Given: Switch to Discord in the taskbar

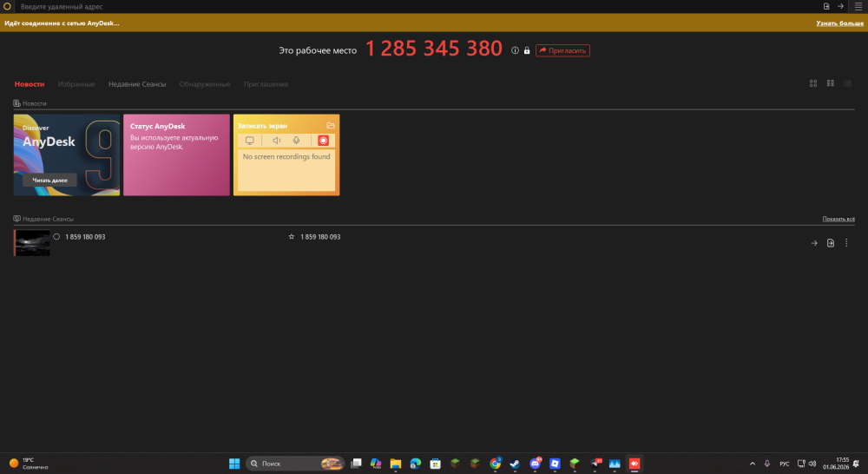Looking at the screenshot, I should [x=536, y=464].
